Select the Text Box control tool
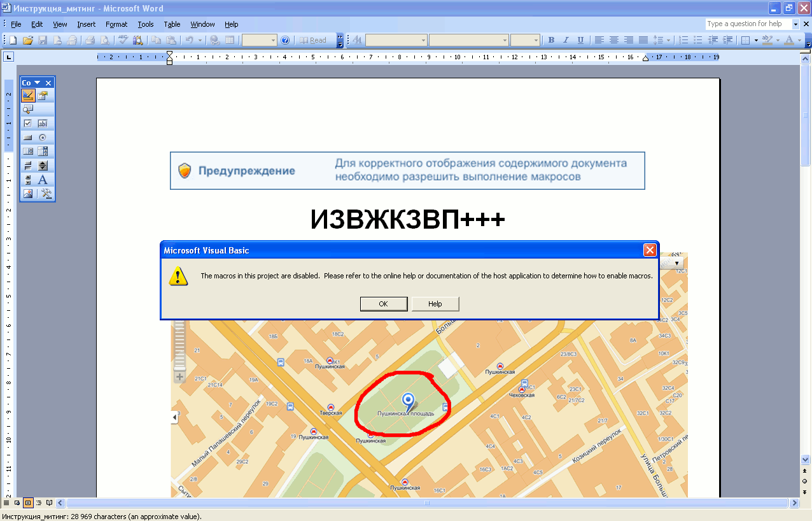Viewport: 812px width, 521px height. 43,124
